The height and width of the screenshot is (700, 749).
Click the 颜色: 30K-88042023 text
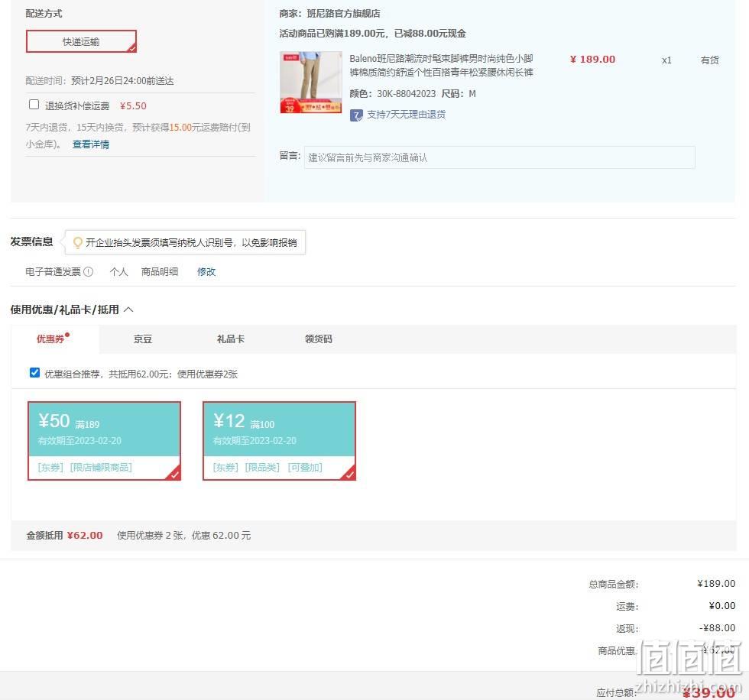point(393,93)
